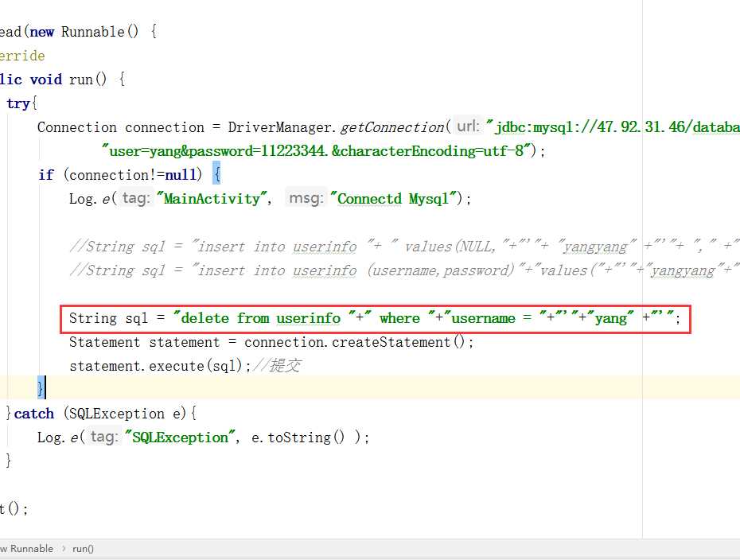Click the 'run()' breadcrumb at the bottom
This screenshot has height=560, width=740.
(x=83, y=549)
